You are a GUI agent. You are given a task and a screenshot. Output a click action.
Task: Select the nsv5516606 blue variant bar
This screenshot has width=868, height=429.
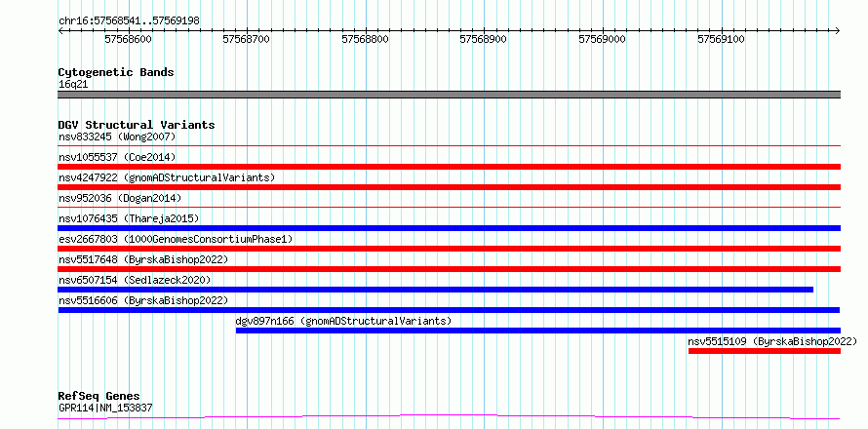(x=449, y=310)
